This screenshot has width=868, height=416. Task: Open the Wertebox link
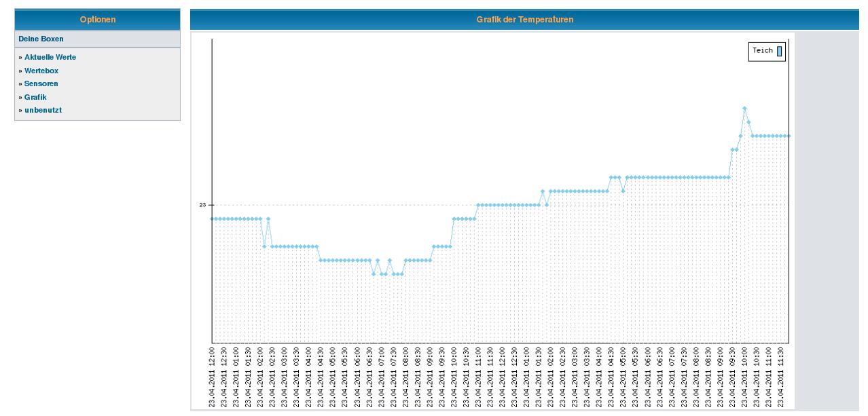coord(41,71)
